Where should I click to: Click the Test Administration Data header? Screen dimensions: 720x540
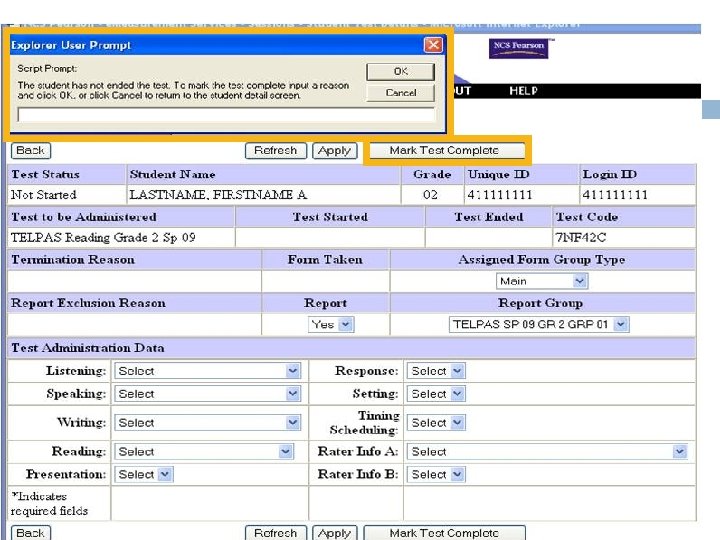point(88,348)
